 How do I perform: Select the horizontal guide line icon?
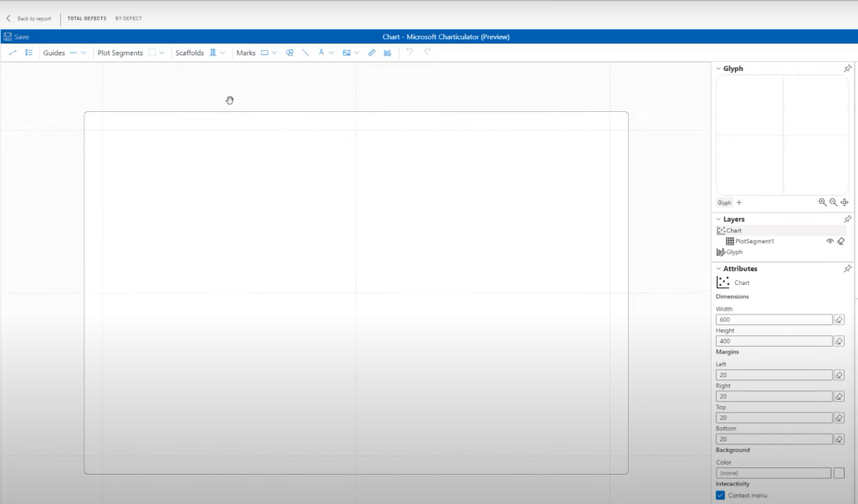click(x=74, y=53)
